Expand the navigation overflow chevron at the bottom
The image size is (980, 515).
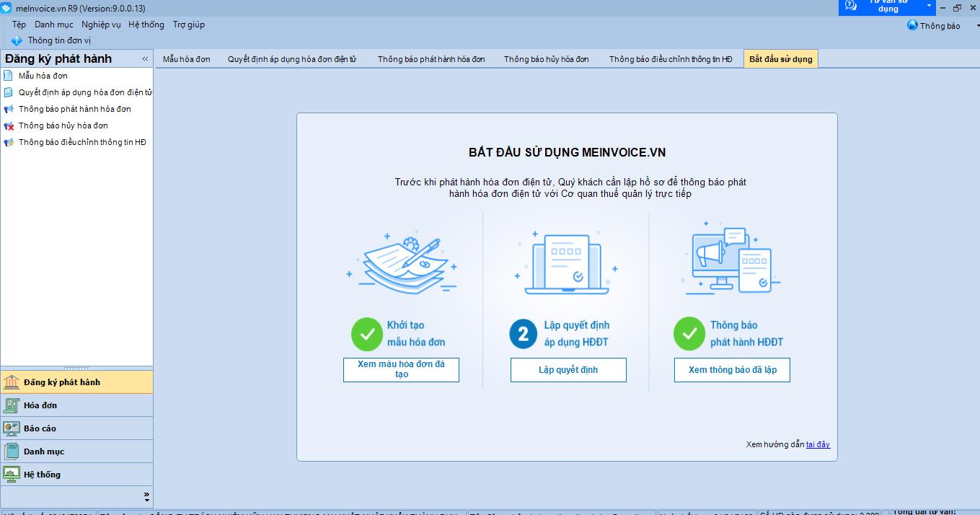pos(146,497)
